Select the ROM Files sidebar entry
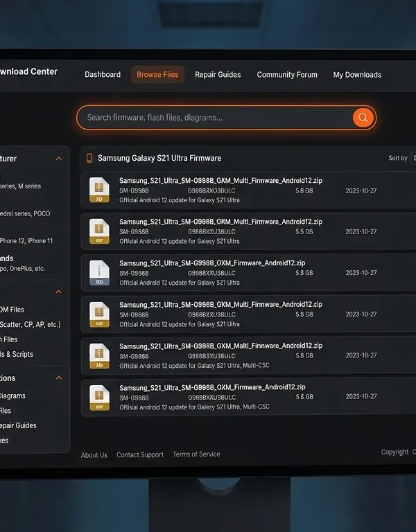Screen dimensions: 416x532 point(12,310)
